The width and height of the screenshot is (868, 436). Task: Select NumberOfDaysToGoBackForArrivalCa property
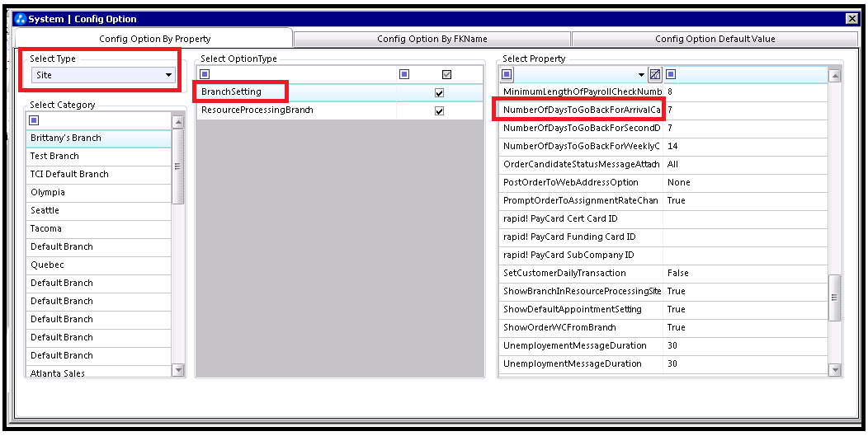point(581,110)
